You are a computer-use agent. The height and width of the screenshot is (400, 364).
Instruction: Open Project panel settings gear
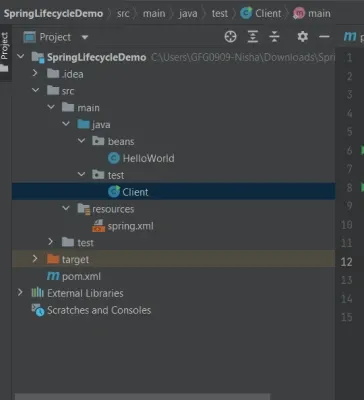point(302,36)
